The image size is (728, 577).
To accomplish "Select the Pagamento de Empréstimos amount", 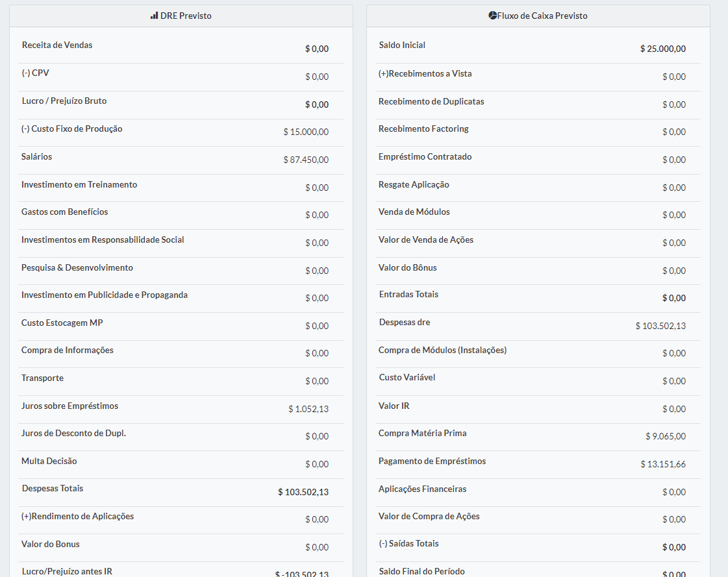I will (662, 464).
